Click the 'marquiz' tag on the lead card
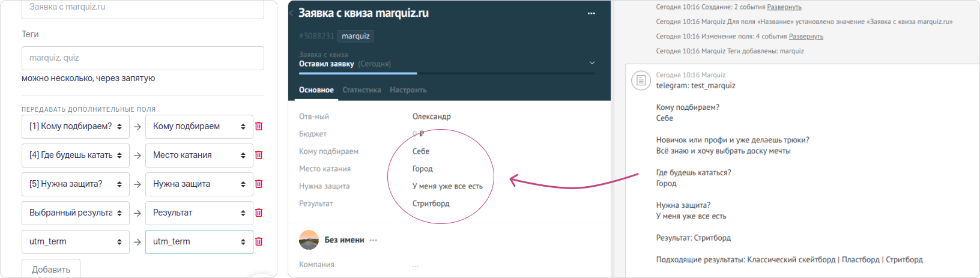Image resolution: width=980 pixels, height=278 pixels. coord(355,36)
